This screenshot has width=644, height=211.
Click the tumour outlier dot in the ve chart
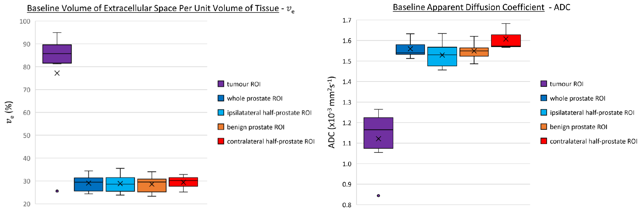pos(57,191)
